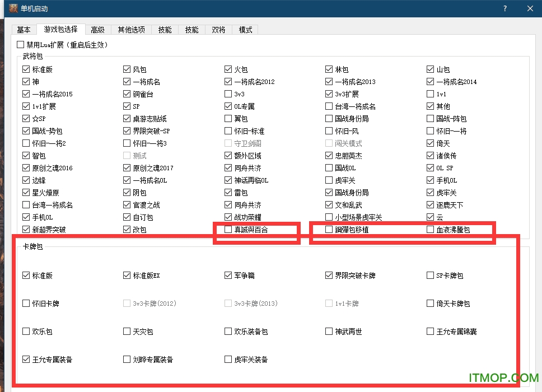Disable 原创之魂2017 pack
Viewport: 542px width, 392px height.
[x=127, y=168]
